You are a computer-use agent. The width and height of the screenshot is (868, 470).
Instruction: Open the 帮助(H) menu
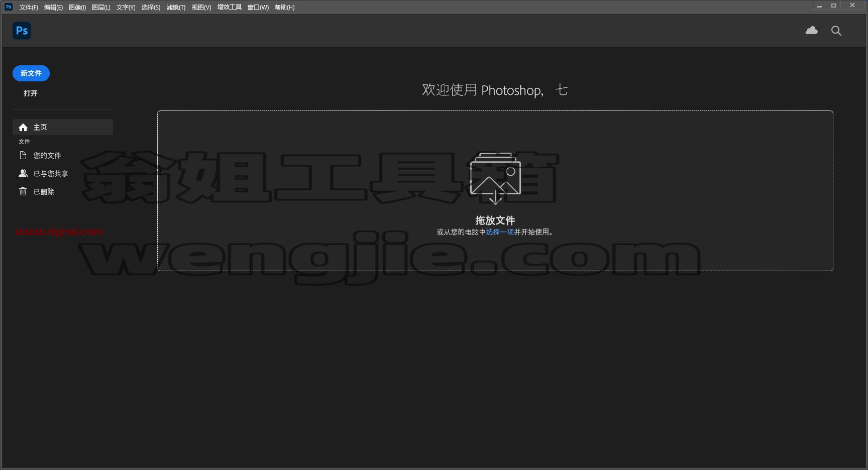coord(284,8)
